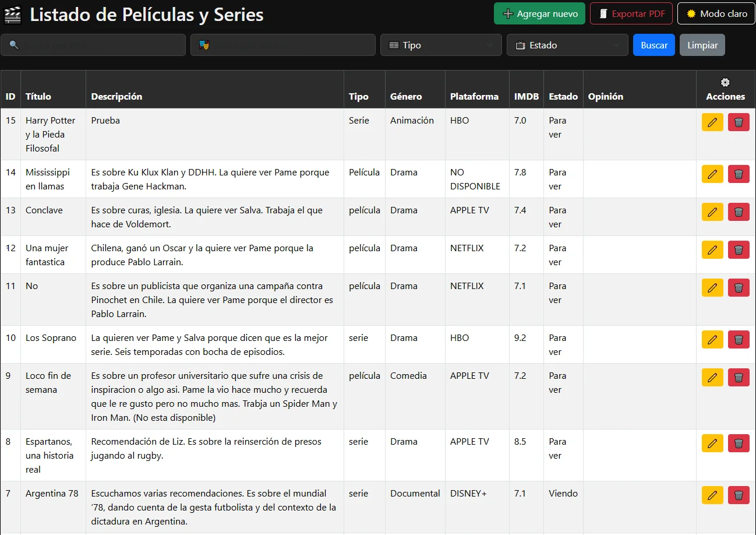
Task: Trash the Una mujer fantastica entry
Action: 739,250
